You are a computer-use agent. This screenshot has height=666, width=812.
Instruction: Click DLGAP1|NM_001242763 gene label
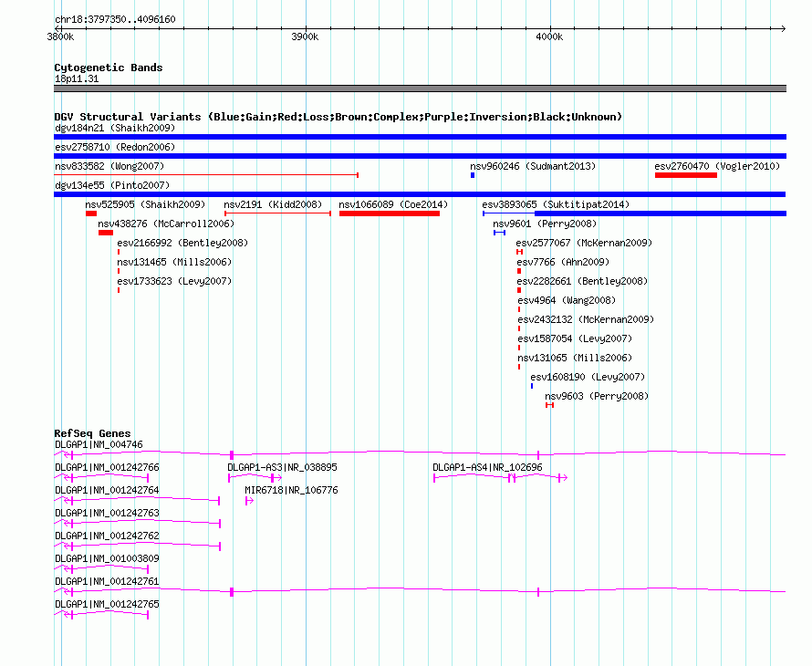107,513
